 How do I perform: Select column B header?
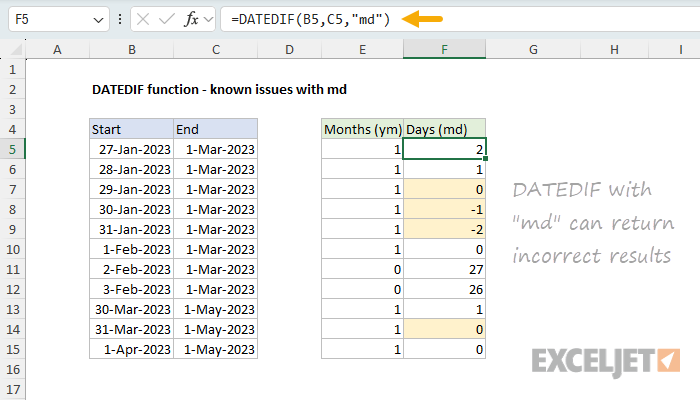point(132,50)
